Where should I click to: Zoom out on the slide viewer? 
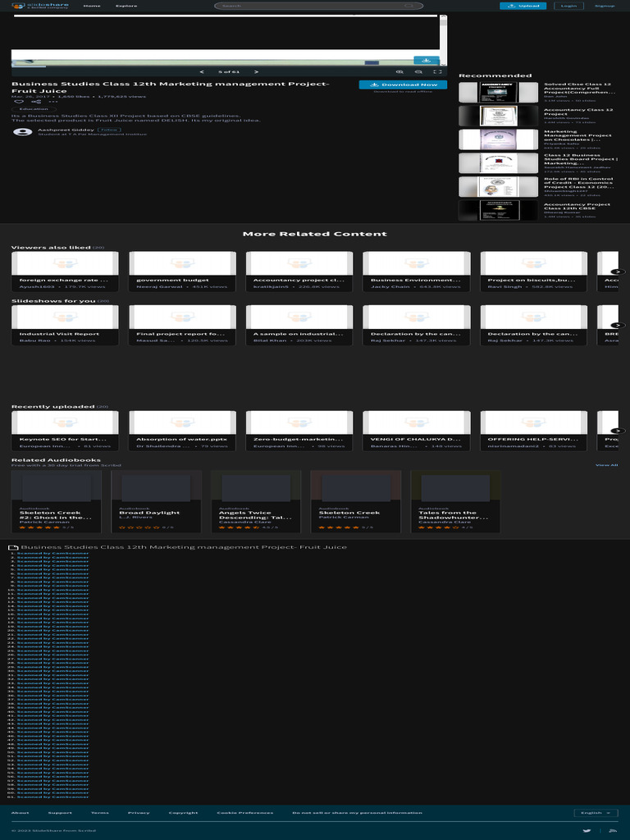[x=418, y=72]
